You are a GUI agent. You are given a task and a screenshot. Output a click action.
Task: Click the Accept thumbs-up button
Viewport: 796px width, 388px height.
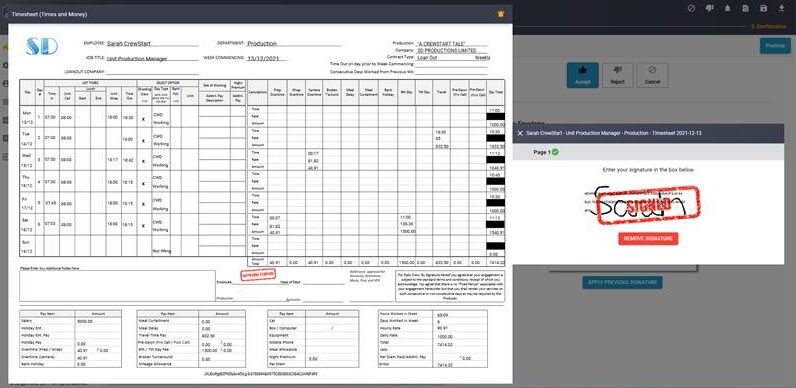[582, 75]
